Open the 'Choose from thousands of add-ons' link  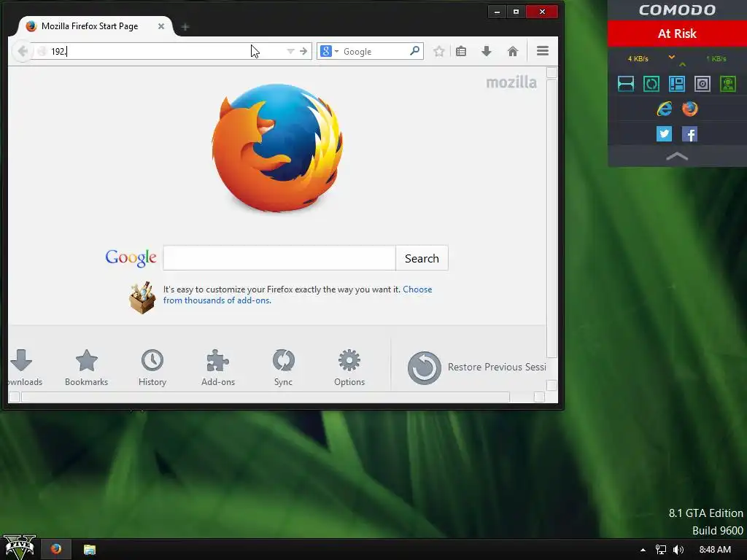pos(298,295)
